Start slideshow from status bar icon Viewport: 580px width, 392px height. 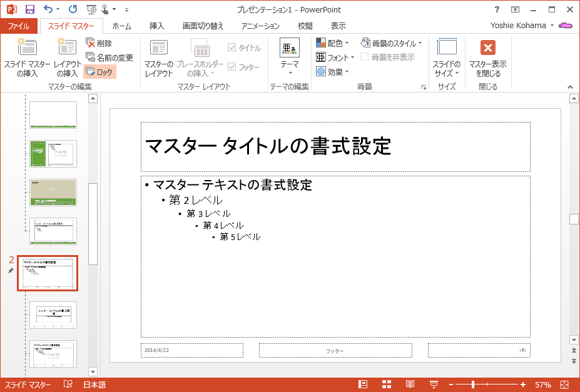coord(433,384)
